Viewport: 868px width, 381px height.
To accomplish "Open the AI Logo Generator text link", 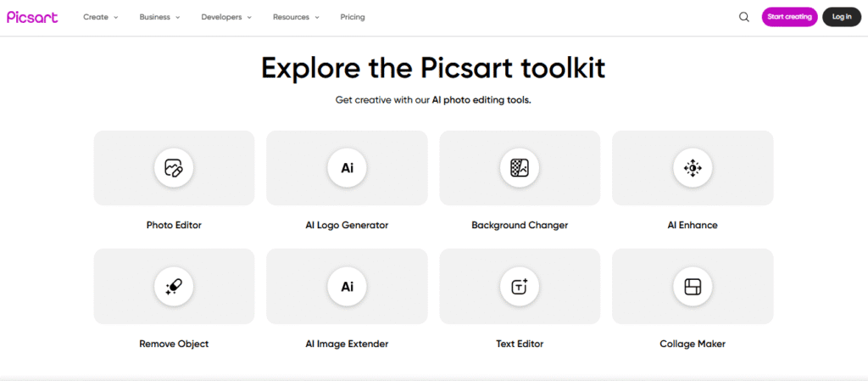I will 347,226.
